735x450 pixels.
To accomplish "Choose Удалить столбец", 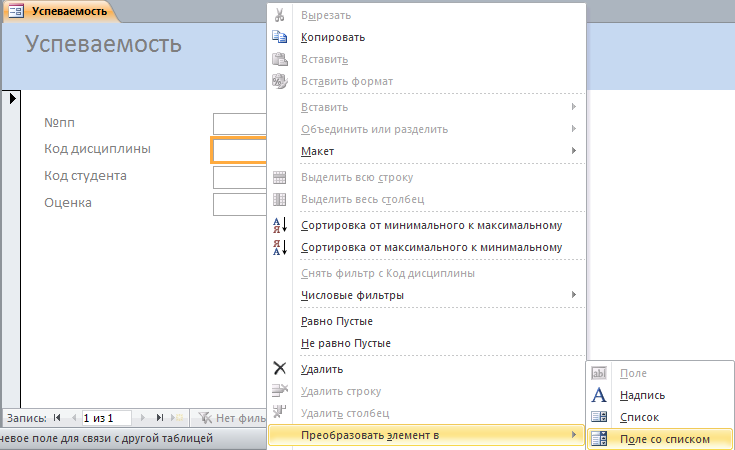I will (427, 413).
